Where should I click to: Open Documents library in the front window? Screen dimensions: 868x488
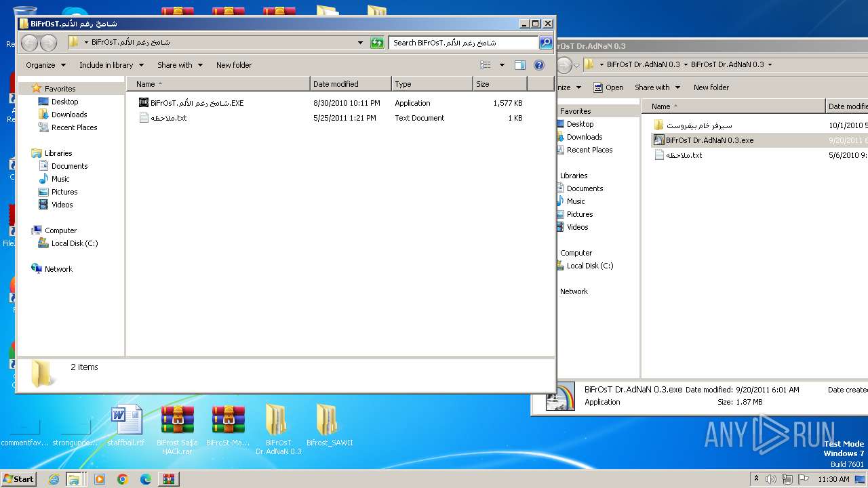[69, 166]
